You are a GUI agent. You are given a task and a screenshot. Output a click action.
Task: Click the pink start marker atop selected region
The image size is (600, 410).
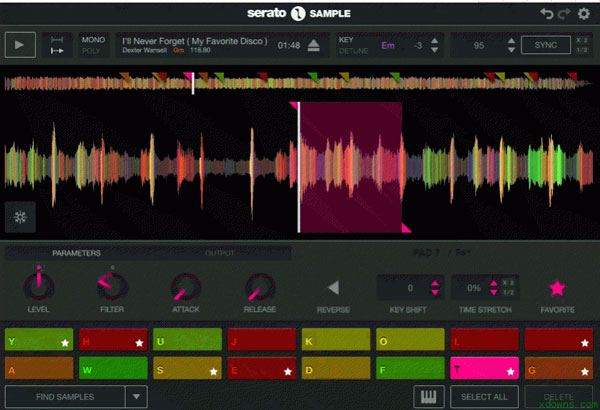[294, 106]
